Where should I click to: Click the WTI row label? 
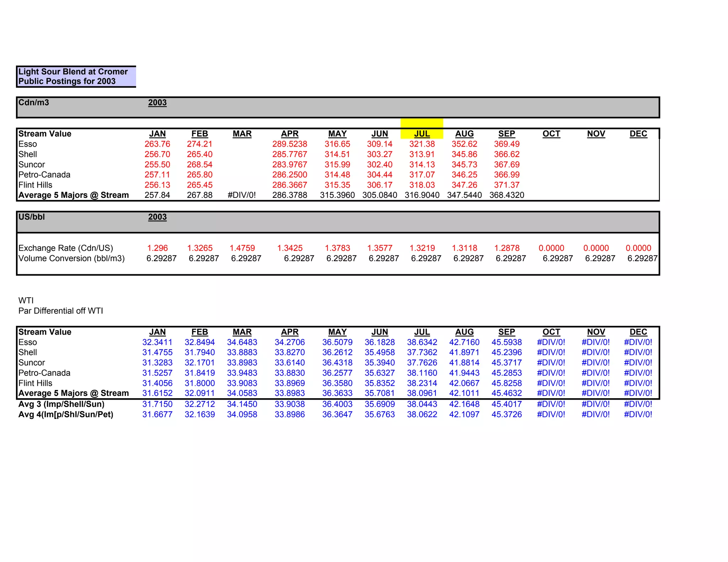tap(26, 301)
